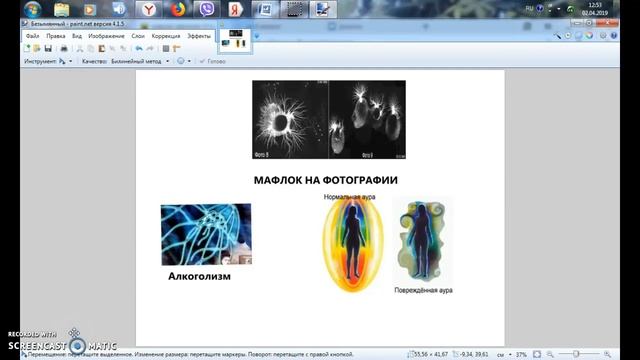
Task: Open the media player taskbar icon
Action: pos(90,9)
